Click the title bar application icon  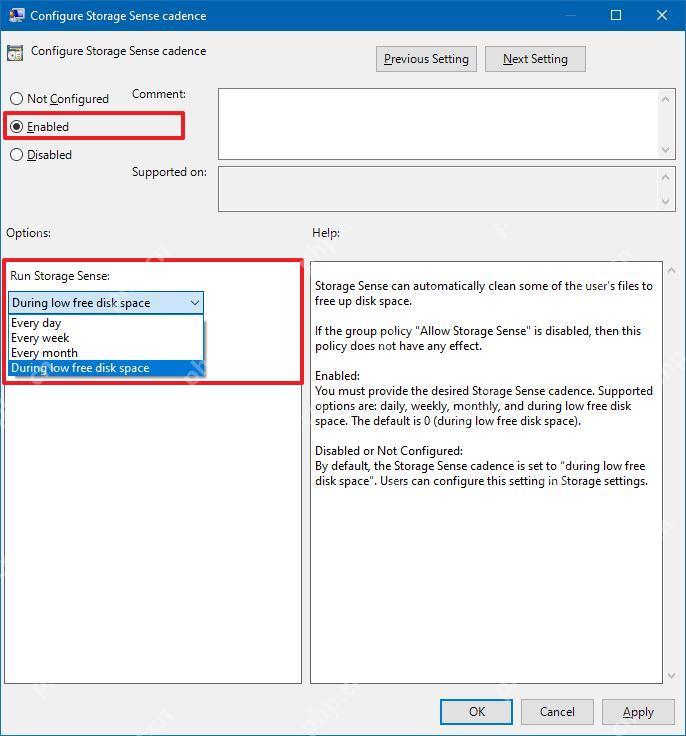pos(16,15)
